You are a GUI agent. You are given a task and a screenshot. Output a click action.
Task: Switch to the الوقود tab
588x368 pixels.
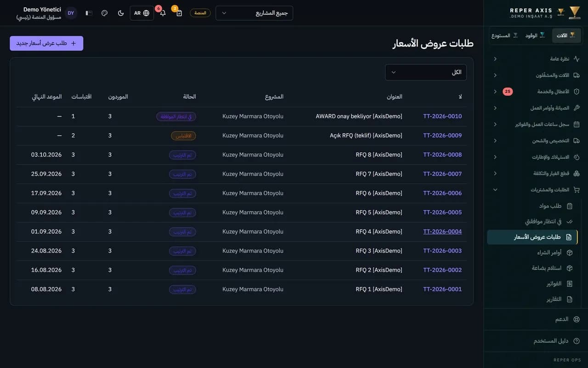[536, 35]
